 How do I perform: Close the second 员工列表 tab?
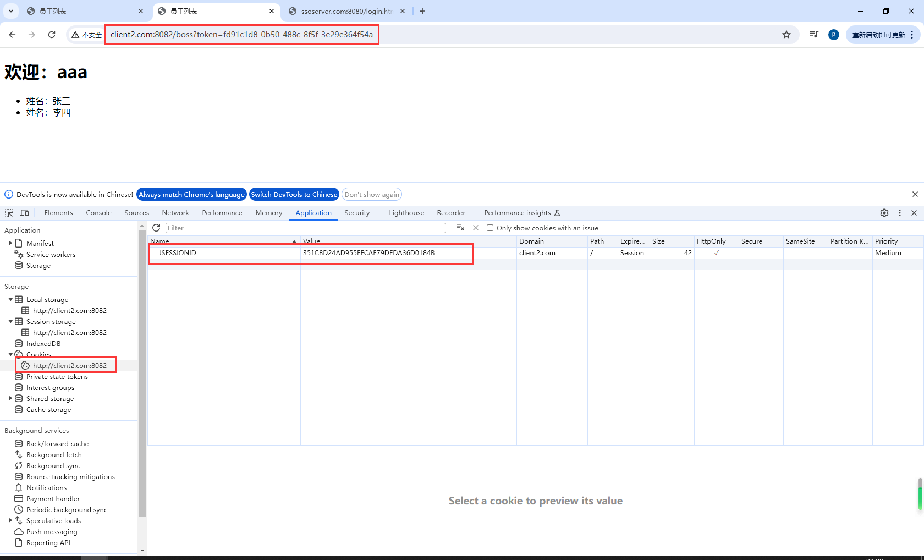[272, 11]
